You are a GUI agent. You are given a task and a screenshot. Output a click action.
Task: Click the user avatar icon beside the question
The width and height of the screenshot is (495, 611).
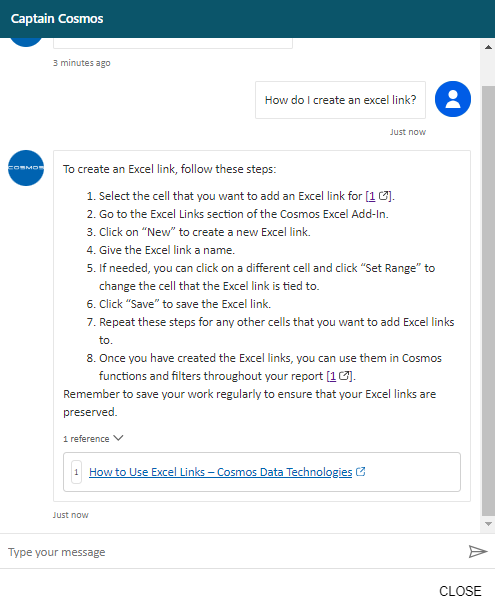point(453,99)
